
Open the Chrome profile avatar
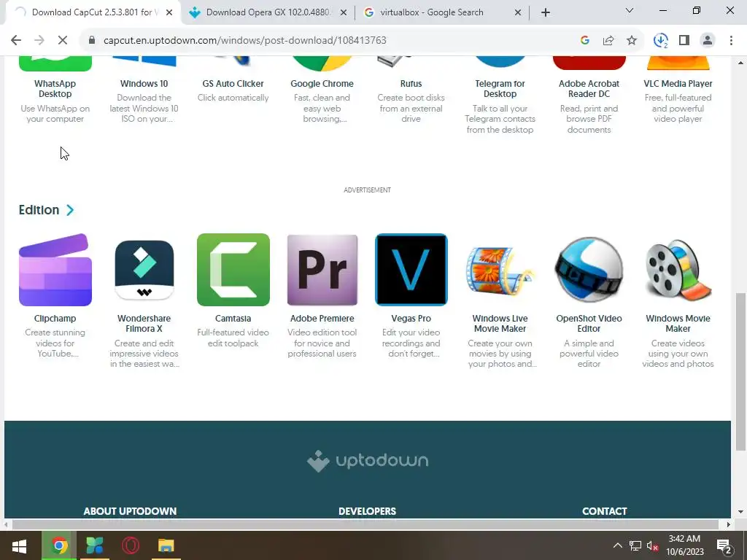click(708, 41)
